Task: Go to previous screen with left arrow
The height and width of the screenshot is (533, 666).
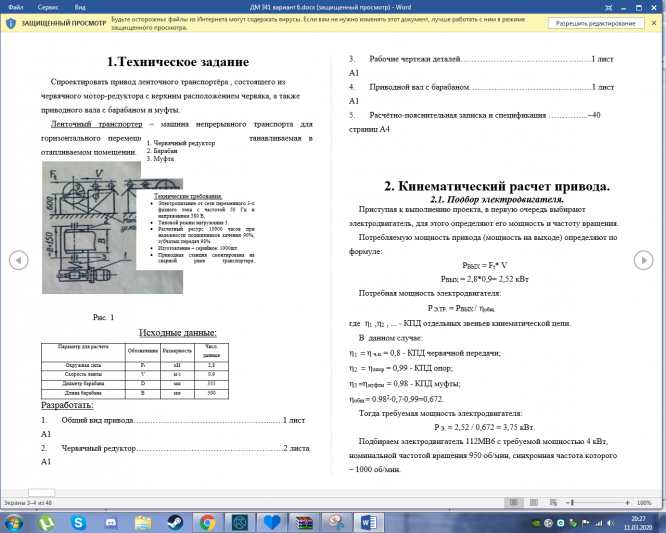Action: click(19, 260)
